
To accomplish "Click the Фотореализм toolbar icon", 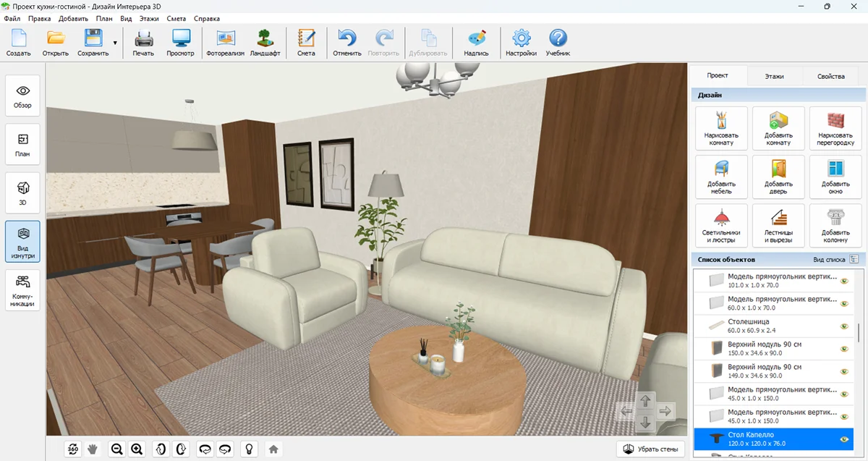I will [x=225, y=43].
